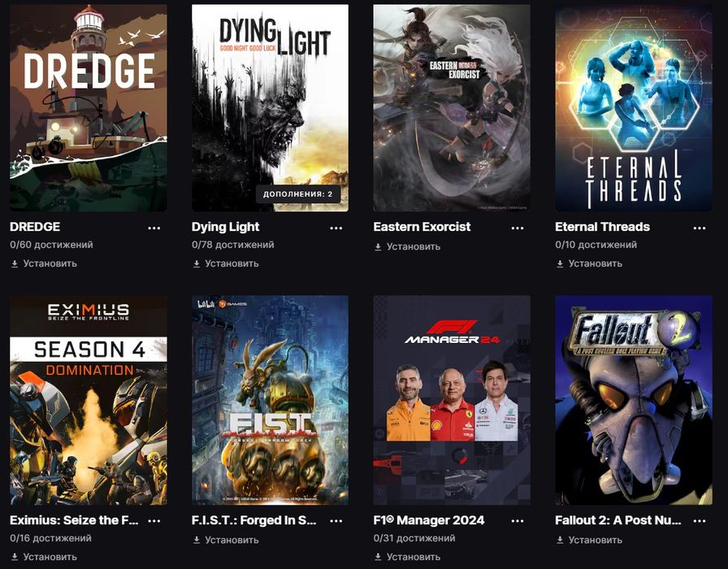Viewport: 728px width, 569px height.
Task: Open the three-dot menu for Eternal Threads
Action: click(700, 228)
